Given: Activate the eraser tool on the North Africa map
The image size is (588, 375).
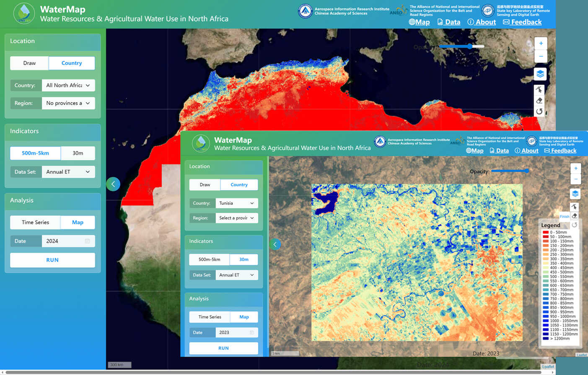Looking at the screenshot, I should pos(539,101).
